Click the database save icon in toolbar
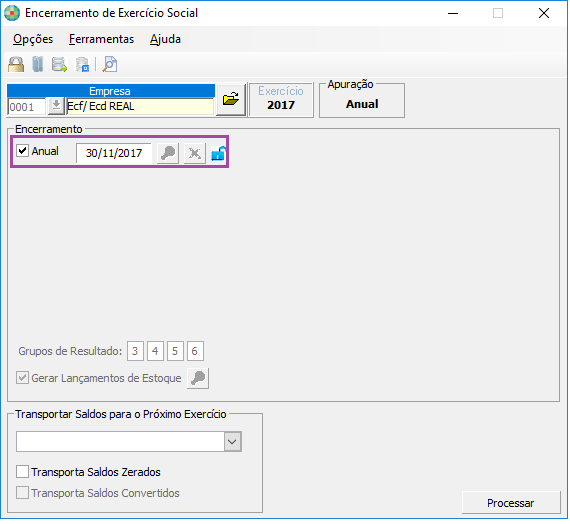Image resolution: width=570 pixels, height=524 pixels. pos(82,65)
